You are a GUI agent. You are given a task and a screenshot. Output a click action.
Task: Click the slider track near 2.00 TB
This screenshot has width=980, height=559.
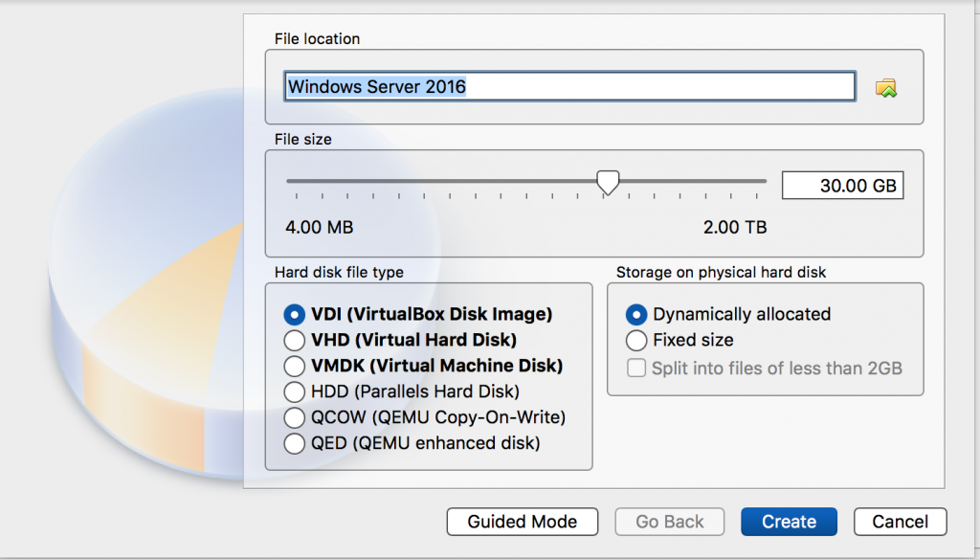[x=746, y=181]
